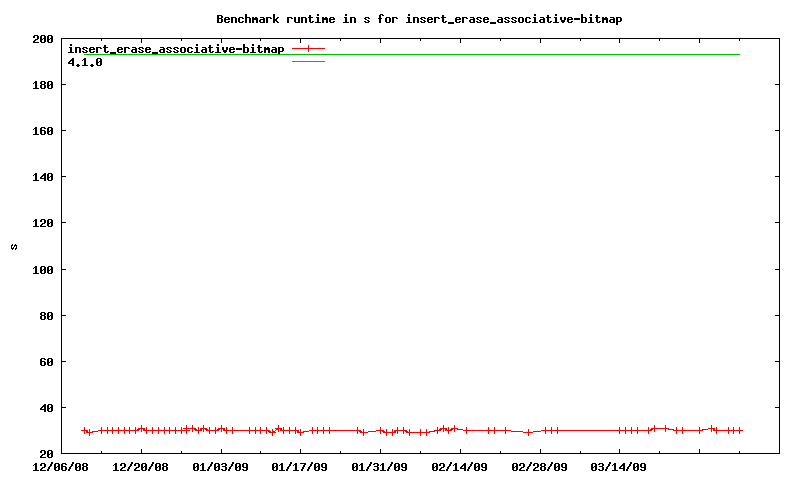This screenshot has width=800, height=480.
Task: Select the 02/14/09 date label
Action: tap(460, 467)
